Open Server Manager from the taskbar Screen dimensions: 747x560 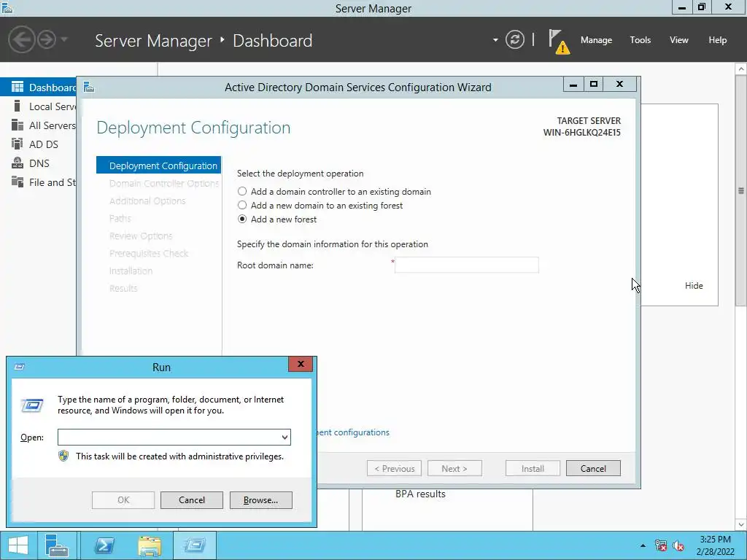(x=57, y=545)
